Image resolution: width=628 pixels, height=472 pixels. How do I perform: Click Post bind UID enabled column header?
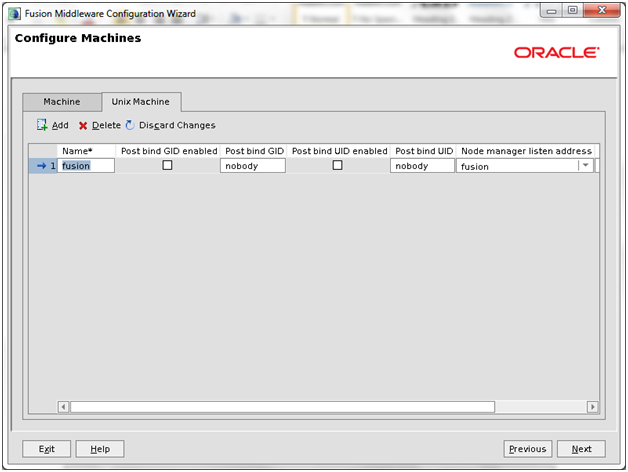(339, 151)
